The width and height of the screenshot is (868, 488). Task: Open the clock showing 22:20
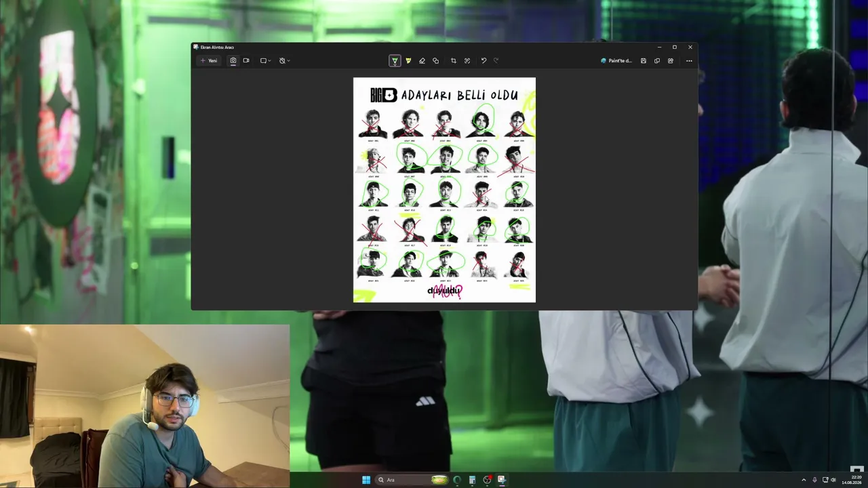point(850,480)
